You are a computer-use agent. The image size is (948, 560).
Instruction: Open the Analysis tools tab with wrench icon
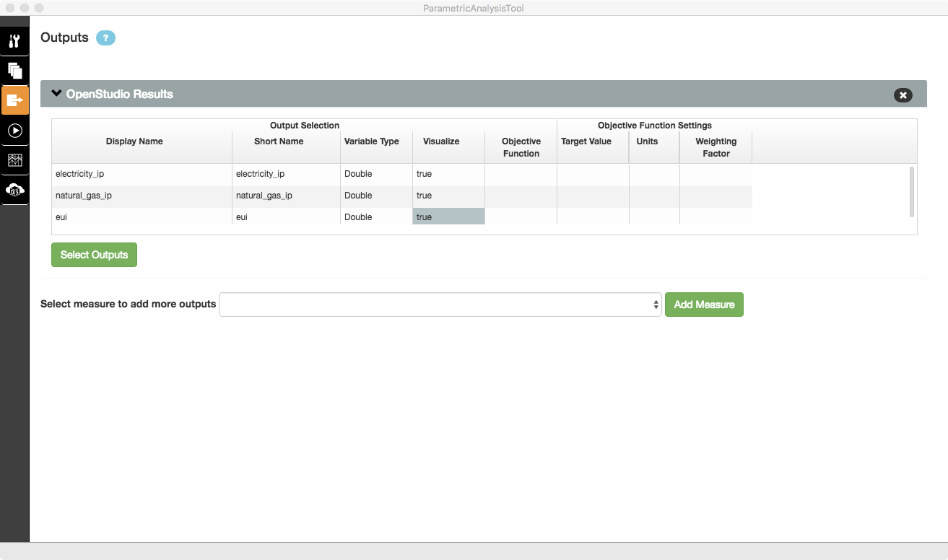tap(14, 41)
